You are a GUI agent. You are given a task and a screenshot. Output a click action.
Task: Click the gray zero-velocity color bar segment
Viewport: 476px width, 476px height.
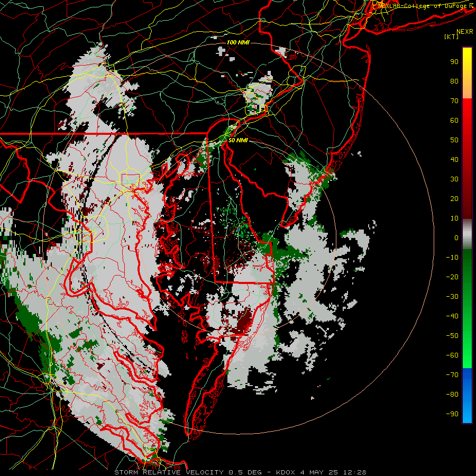click(x=467, y=235)
